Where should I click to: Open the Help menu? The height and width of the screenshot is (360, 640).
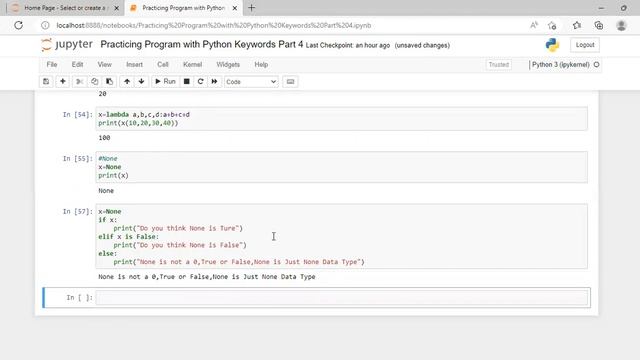click(x=261, y=64)
